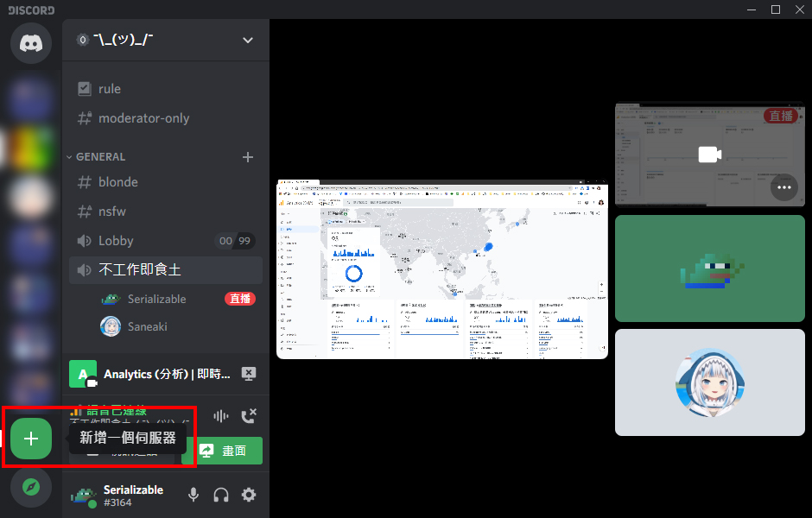812x518 pixels.
Task: Select user Saneaki in voice channel
Action: [x=147, y=326]
